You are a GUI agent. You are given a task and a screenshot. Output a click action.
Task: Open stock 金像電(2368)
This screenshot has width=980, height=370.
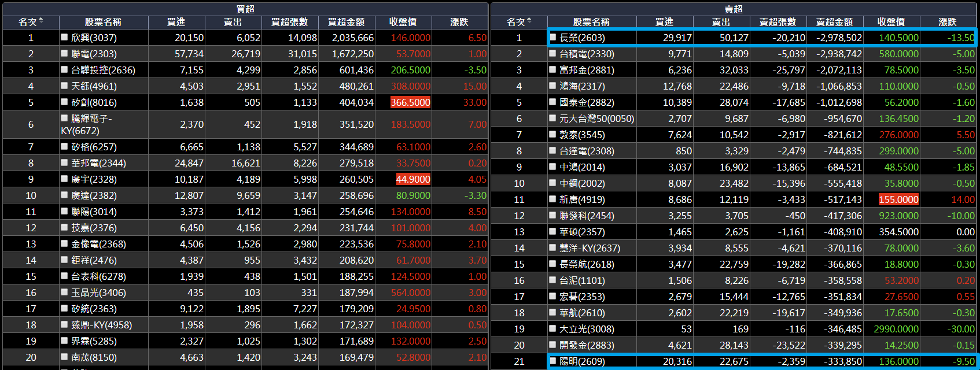tap(98, 244)
